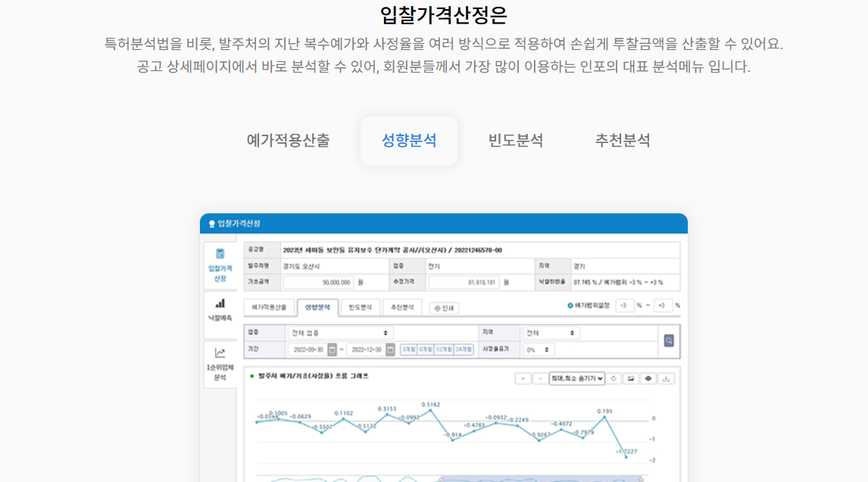This screenshot has height=482, width=868.
Task: Select the small 예가적용산출 tab in the panel
Action: click(269, 307)
